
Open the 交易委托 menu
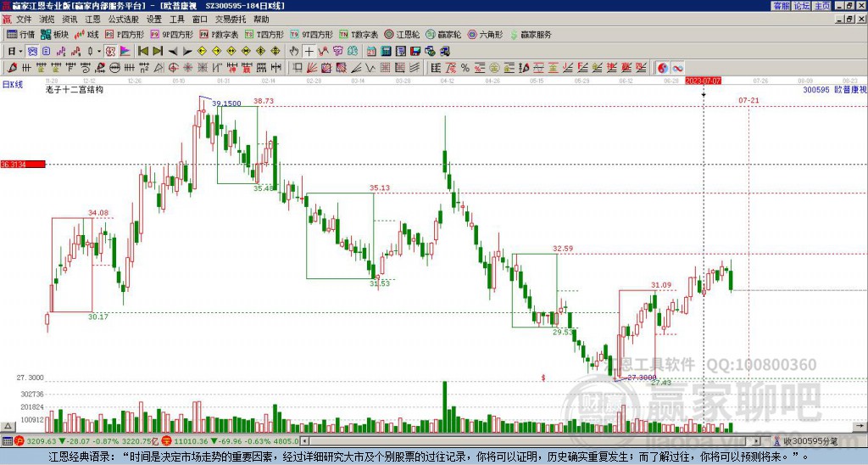click(x=231, y=20)
